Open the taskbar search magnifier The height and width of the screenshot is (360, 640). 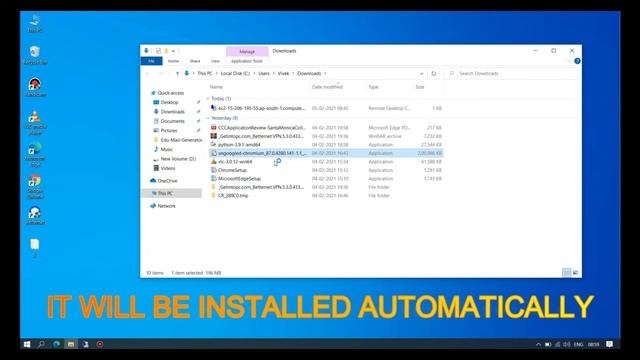tap(41, 344)
